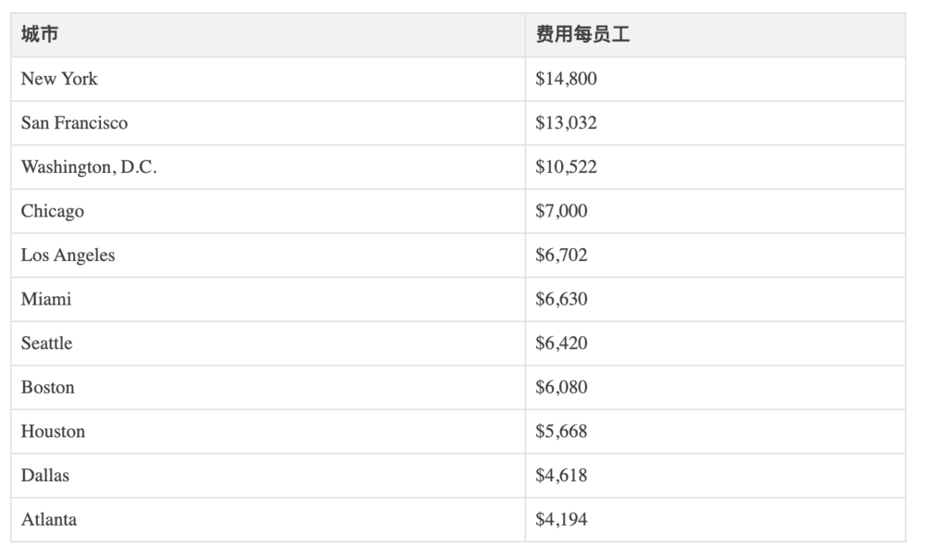This screenshot has height=560, width=926.
Task: Click the $6,702 cost value
Action: click(561, 255)
